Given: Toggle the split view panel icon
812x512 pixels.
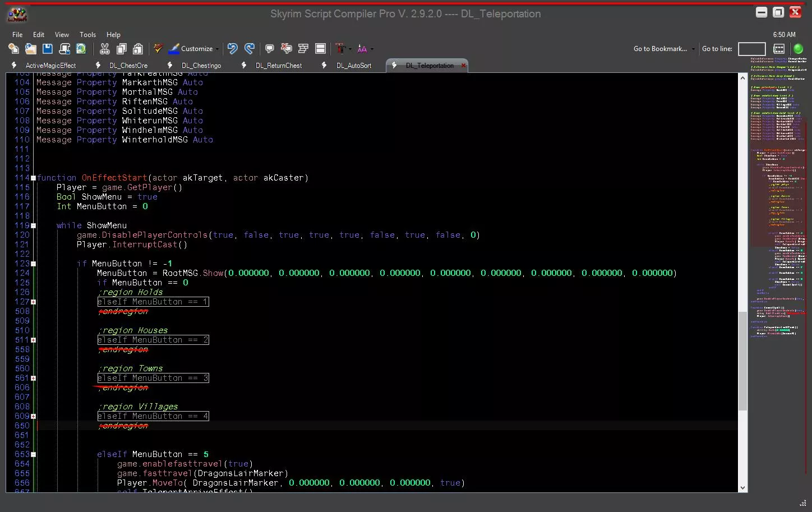Looking at the screenshot, I should pyautogui.click(x=320, y=49).
